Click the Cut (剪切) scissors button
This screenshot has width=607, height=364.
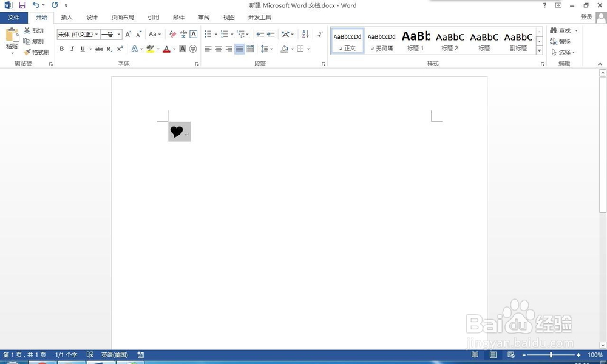tap(33, 30)
